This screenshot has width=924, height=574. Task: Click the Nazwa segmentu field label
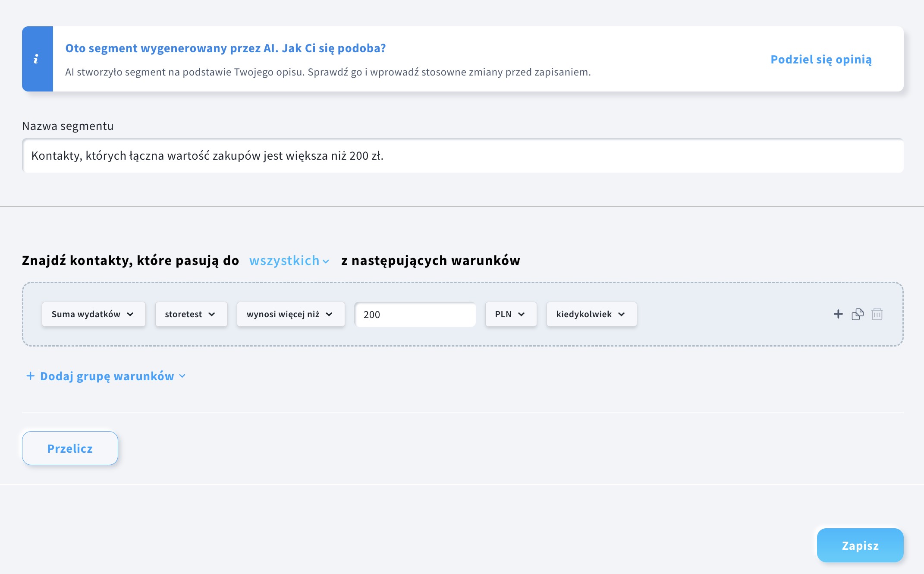coord(68,126)
